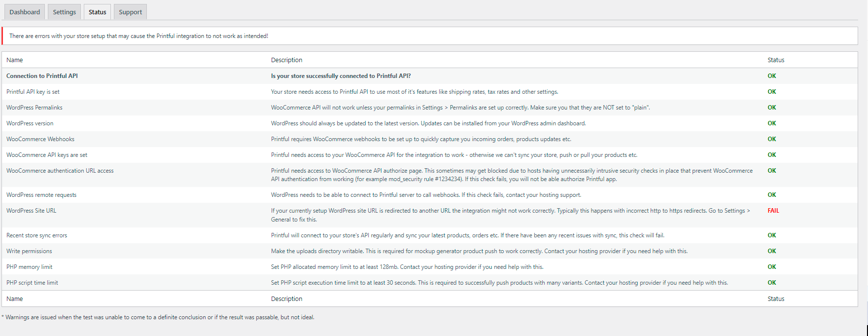Click the OK status for WordPress version

click(772, 123)
